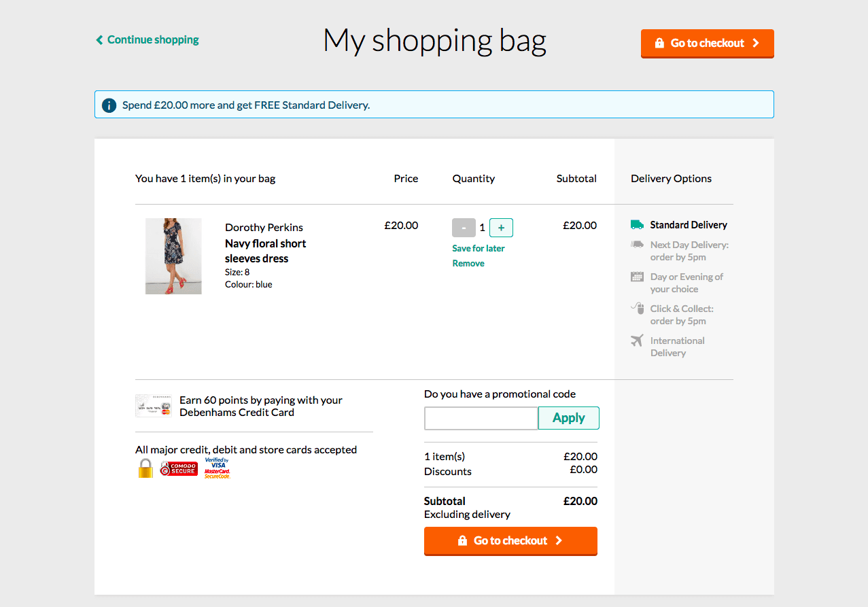The height and width of the screenshot is (607, 868).
Task: Click the Comodo Secure badge
Action: 179,468
